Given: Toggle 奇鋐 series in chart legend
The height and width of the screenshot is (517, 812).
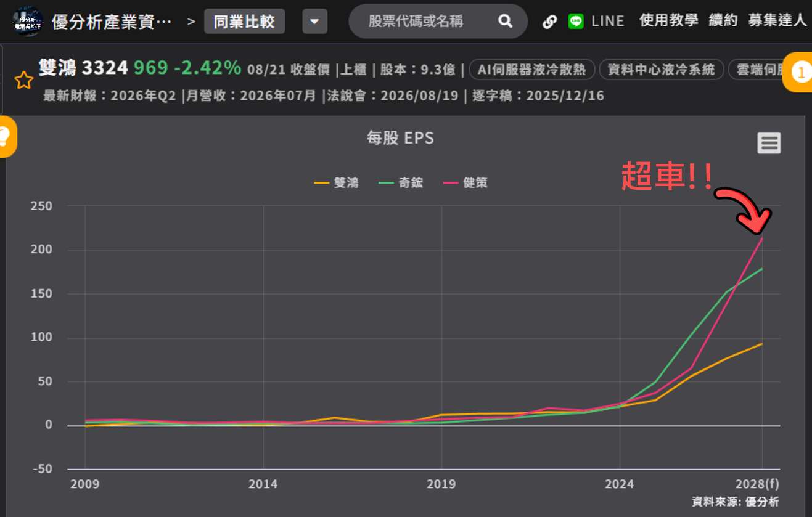Looking at the screenshot, I should tap(401, 182).
